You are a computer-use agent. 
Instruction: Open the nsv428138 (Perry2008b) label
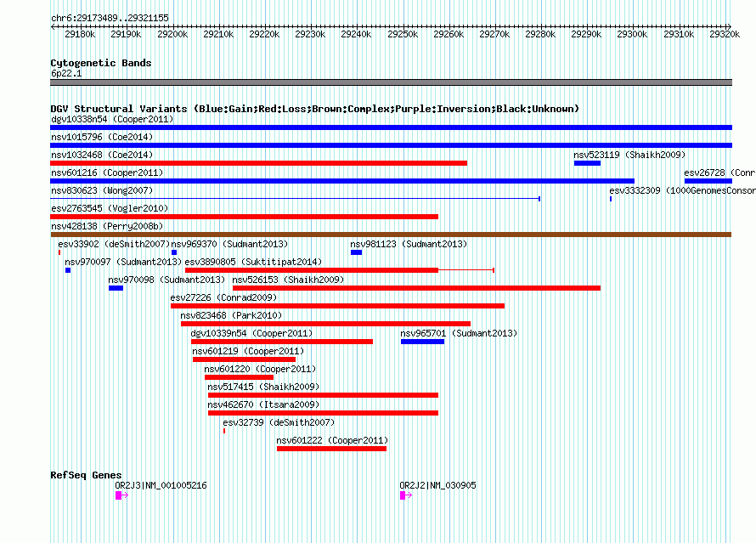tap(107, 226)
